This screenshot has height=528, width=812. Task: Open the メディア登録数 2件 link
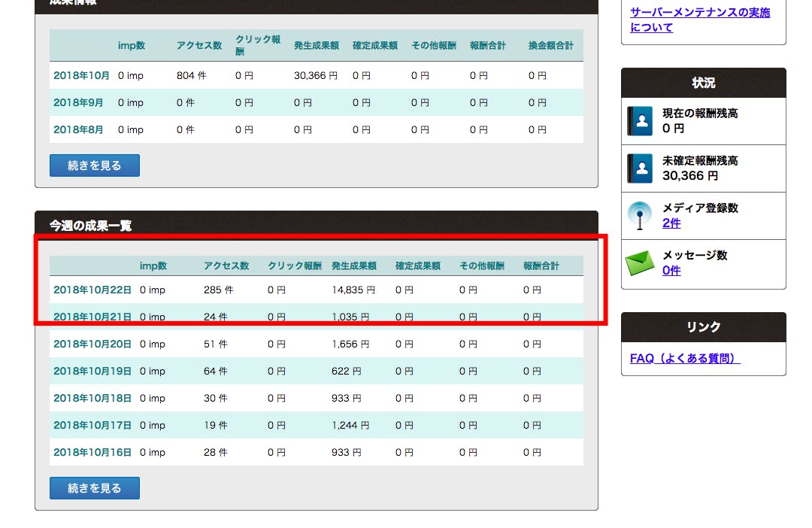click(x=671, y=223)
